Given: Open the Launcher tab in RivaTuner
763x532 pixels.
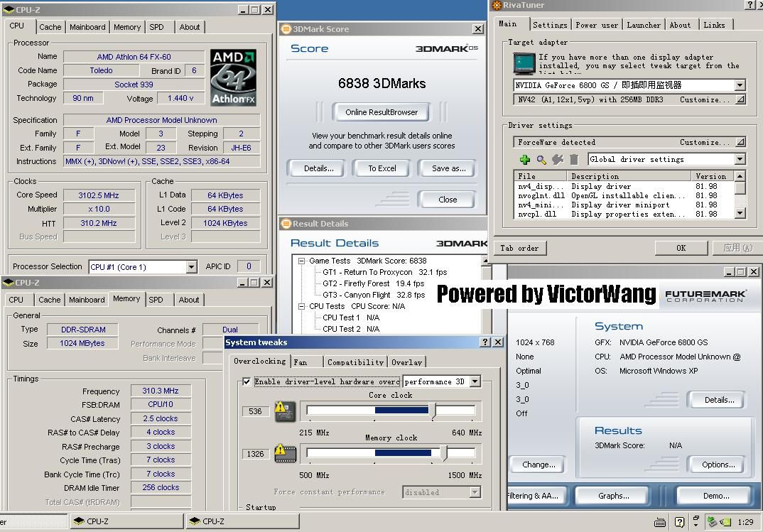Looking at the screenshot, I should pos(644,25).
